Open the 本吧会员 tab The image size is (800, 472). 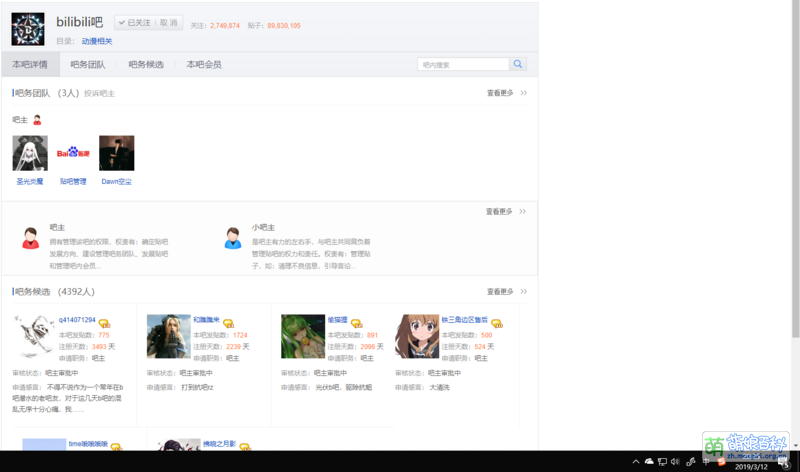[x=204, y=64]
